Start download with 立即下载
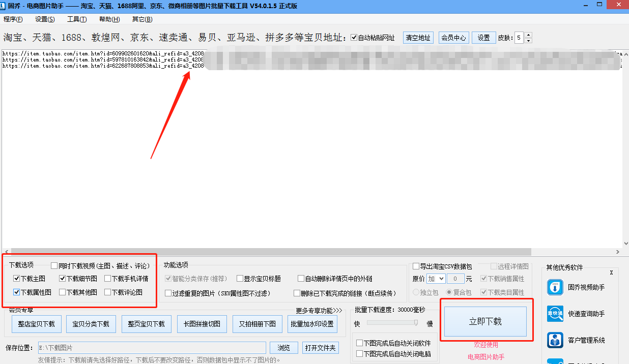Image resolution: width=629 pixels, height=364 pixels. pyautogui.click(x=485, y=321)
